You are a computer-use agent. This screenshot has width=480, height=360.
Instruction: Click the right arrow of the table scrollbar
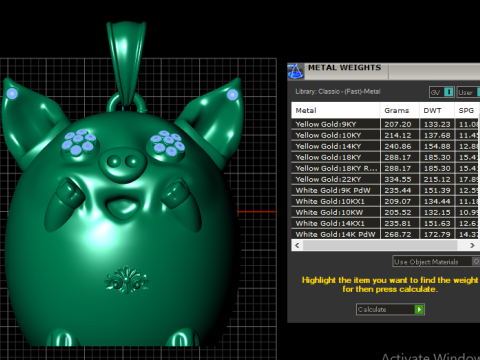tap(472, 245)
